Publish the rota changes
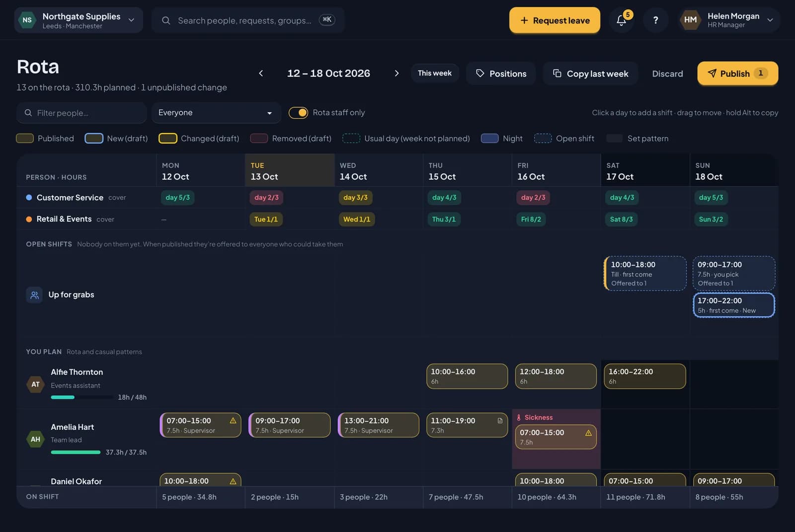The image size is (795, 532). pyautogui.click(x=737, y=74)
